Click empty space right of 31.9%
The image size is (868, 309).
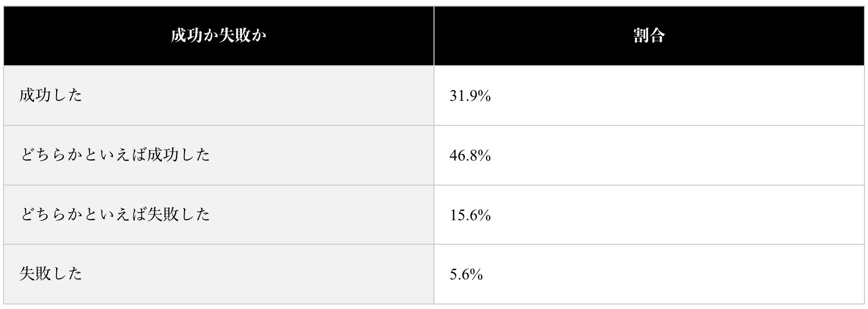(x=677, y=96)
